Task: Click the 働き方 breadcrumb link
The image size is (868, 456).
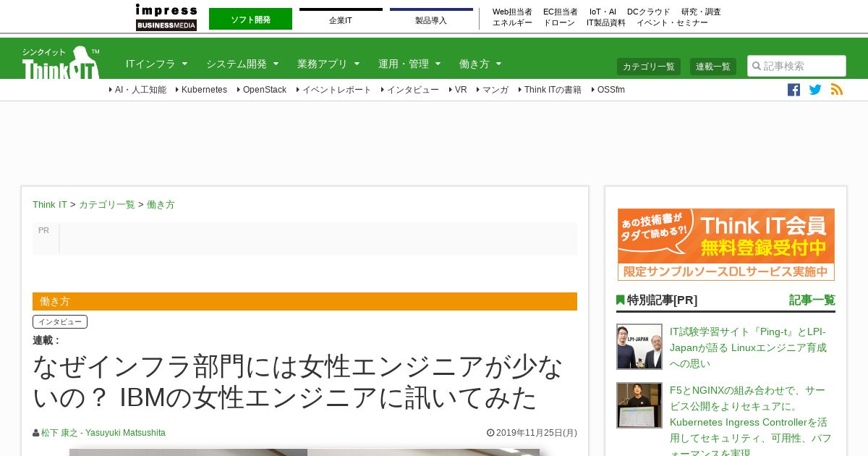Action: tap(161, 205)
